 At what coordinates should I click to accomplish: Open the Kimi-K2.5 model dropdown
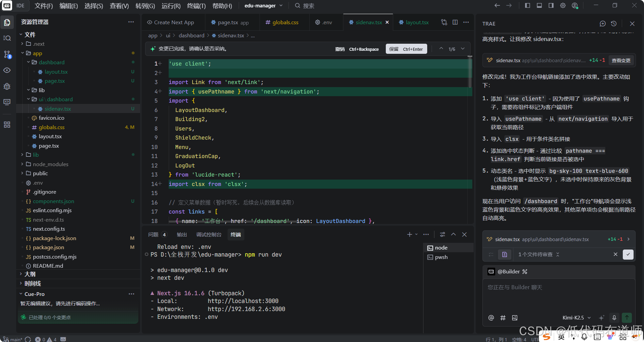(x=577, y=318)
